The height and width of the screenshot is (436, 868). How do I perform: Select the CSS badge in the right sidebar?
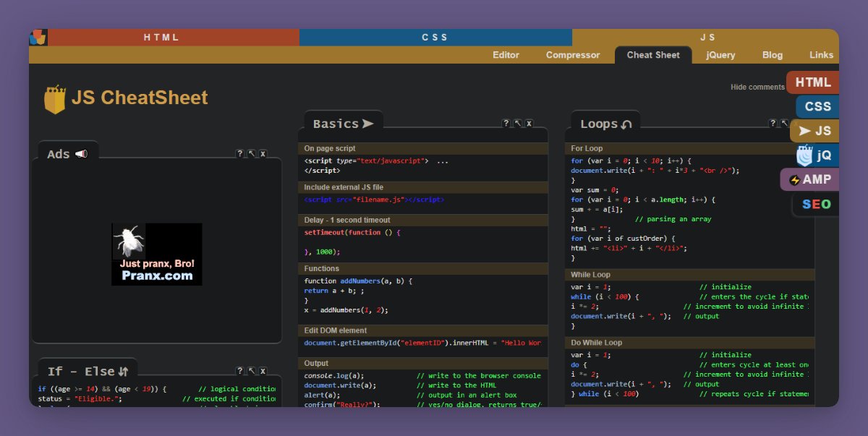click(x=816, y=106)
